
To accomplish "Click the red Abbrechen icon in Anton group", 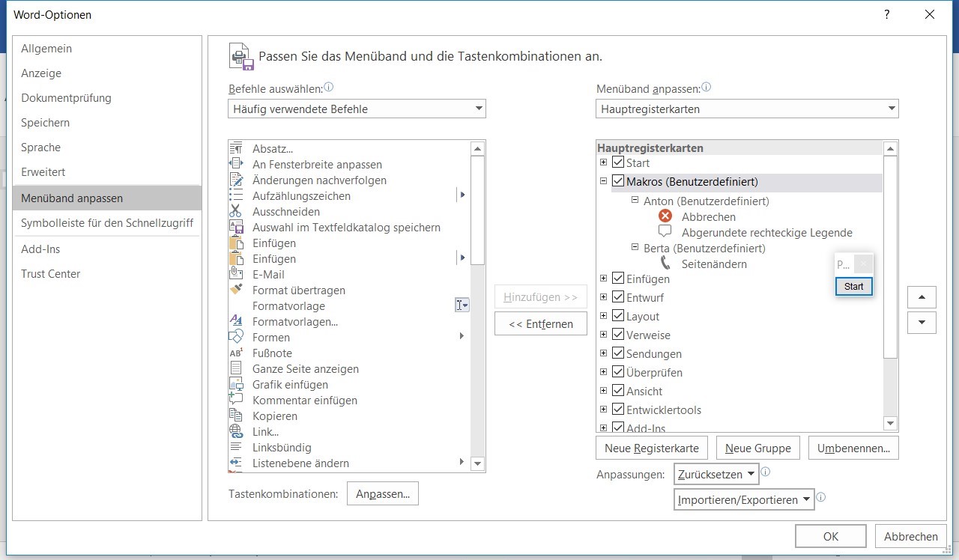I will 665,216.
